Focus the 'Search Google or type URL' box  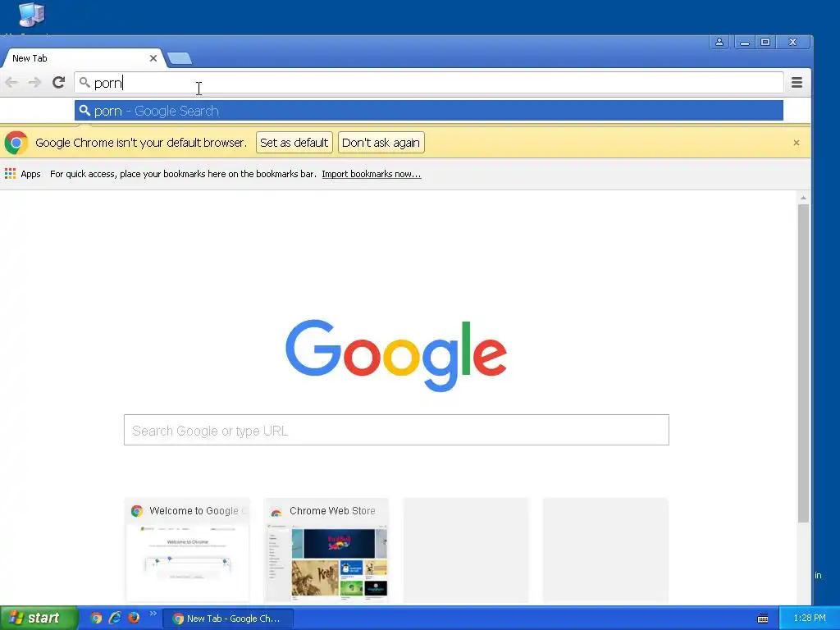point(396,430)
